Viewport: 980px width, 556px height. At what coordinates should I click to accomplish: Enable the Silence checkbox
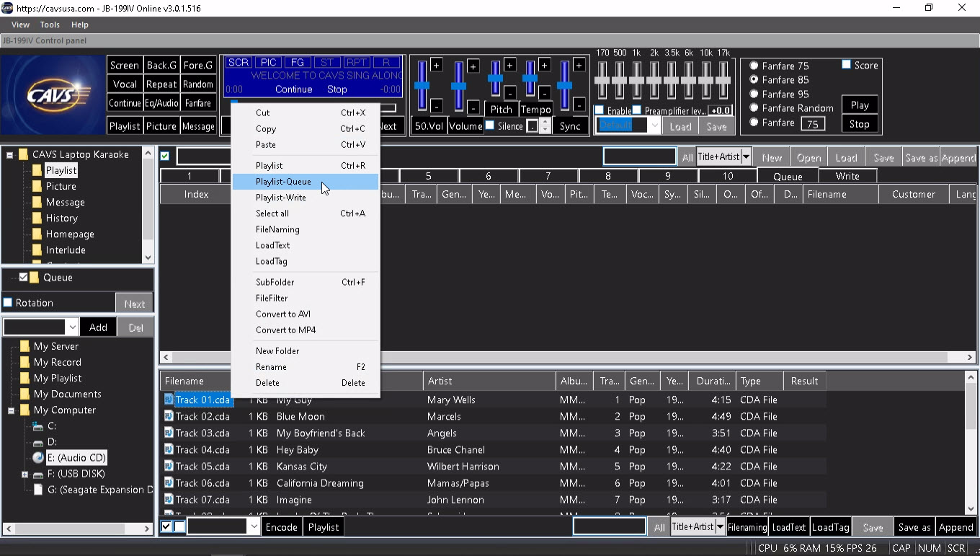coord(490,125)
